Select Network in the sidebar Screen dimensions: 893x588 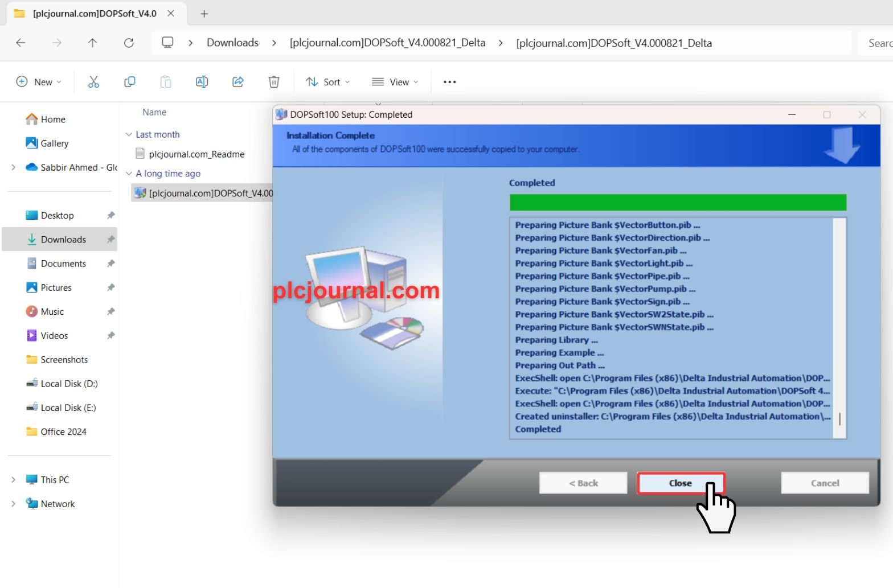pos(51,504)
